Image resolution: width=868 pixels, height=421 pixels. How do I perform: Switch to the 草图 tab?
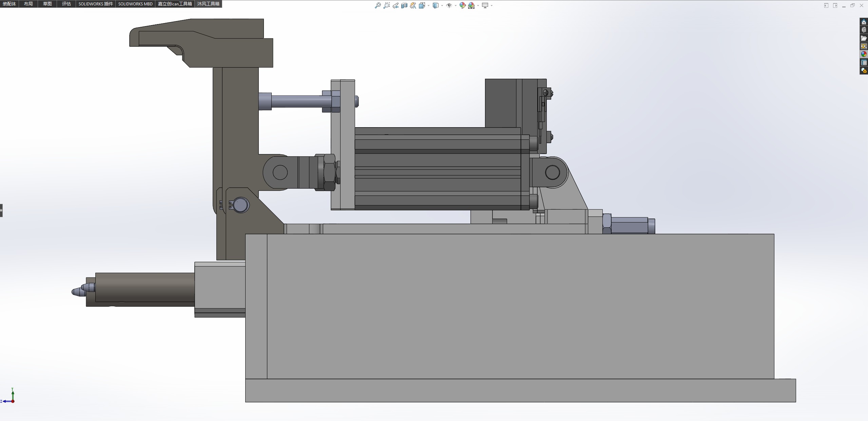(47, 4)
